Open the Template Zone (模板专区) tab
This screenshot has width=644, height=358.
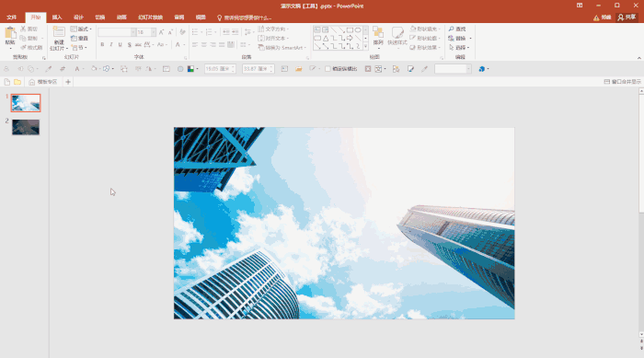(43, 82)
